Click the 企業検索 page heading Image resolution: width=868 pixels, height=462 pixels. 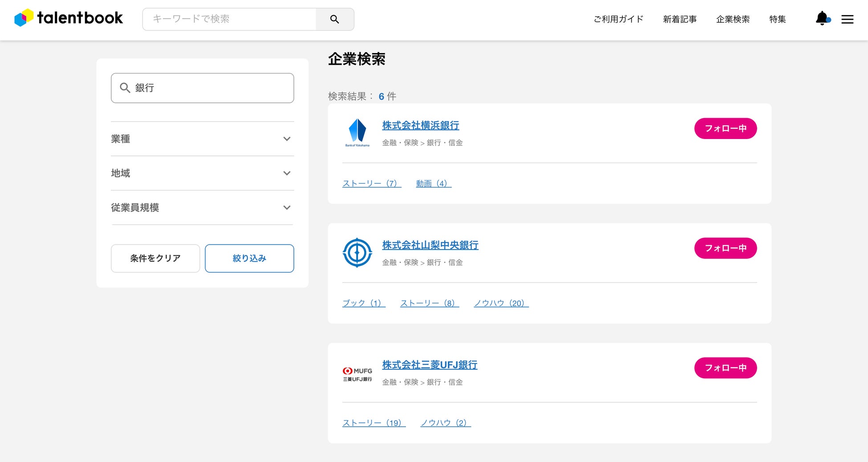click(x=357, y=59)
